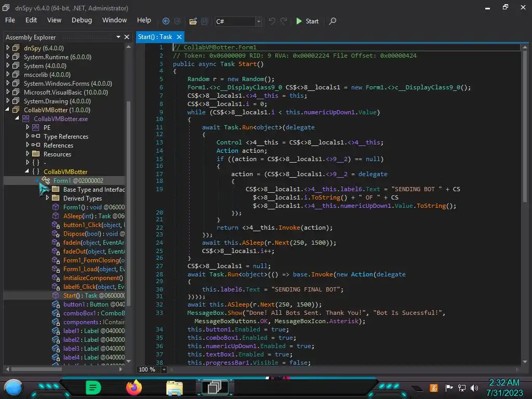
Task: Select the Resources folder item
Action: click(57, 154)
